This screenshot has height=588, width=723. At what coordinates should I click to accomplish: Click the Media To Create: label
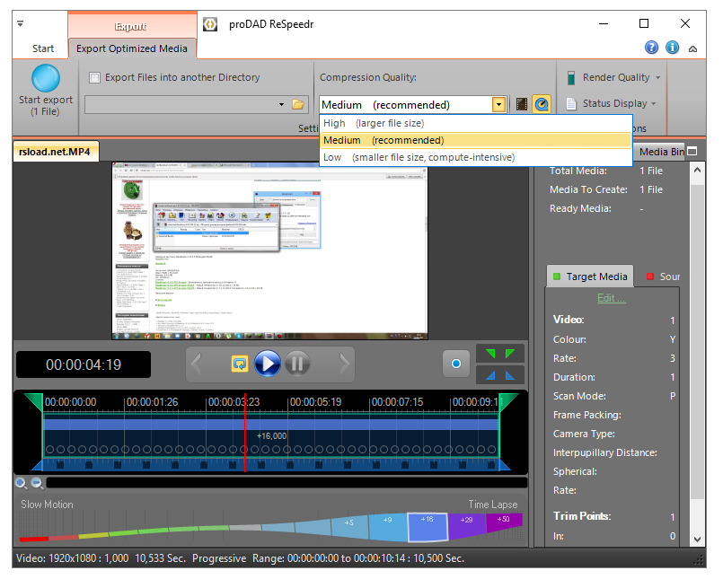click(588, 189)
